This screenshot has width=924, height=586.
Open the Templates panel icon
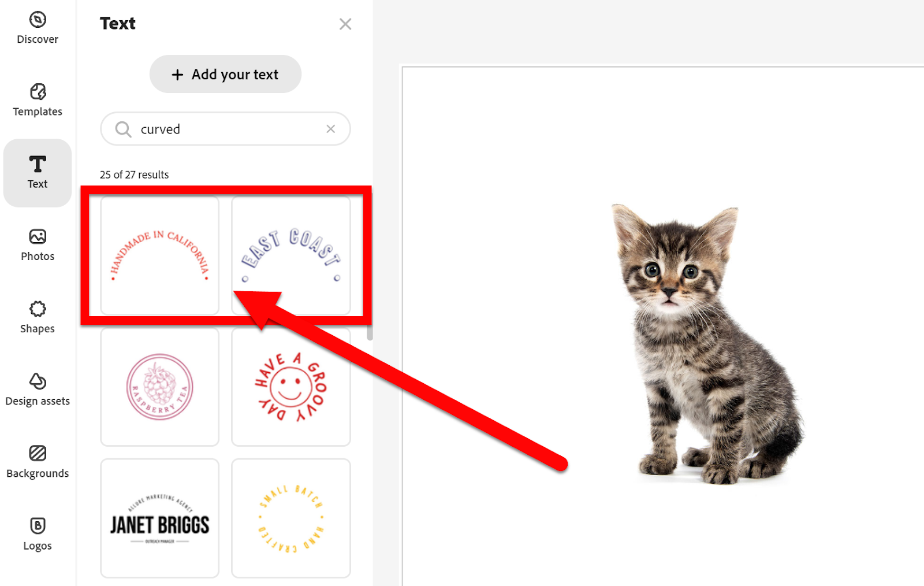tap(38, 92)
